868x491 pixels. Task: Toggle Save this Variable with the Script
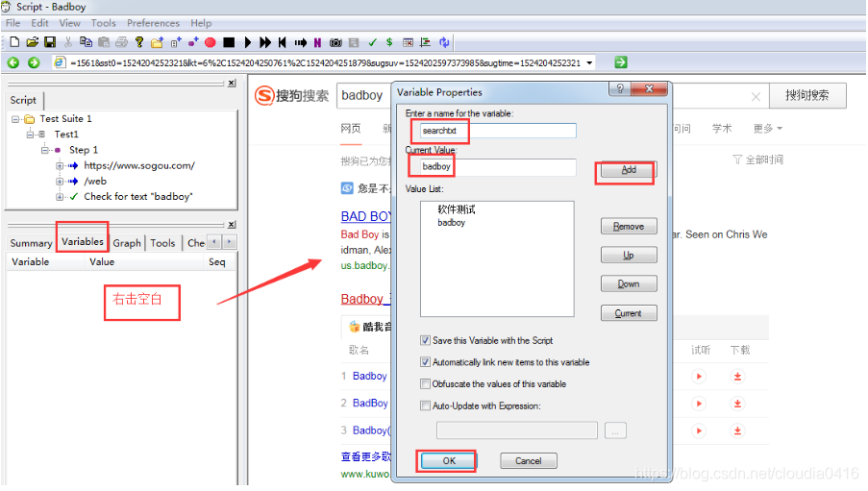[425, 340]
